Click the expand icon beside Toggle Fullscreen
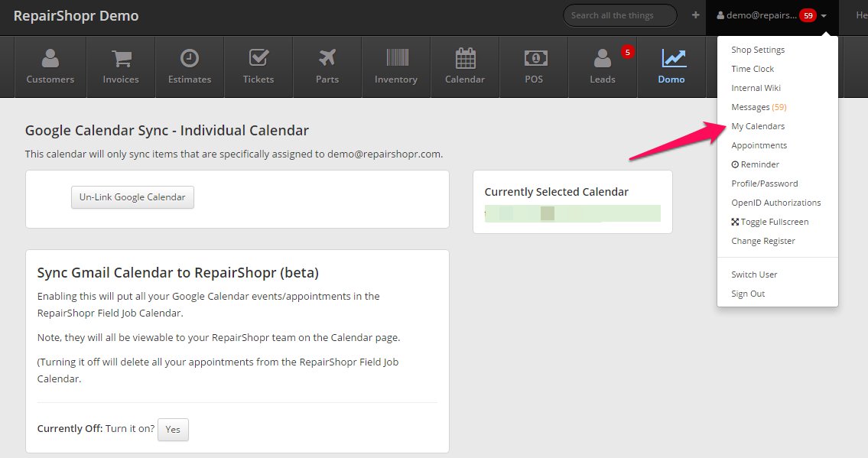The width and height of the screenshot is (868, 458). (x=735, y=222)
